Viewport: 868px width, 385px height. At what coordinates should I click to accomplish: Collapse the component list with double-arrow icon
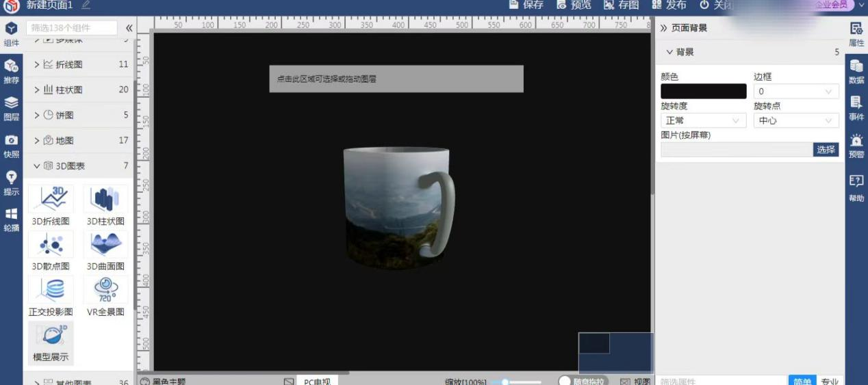(x=129, y=28)
